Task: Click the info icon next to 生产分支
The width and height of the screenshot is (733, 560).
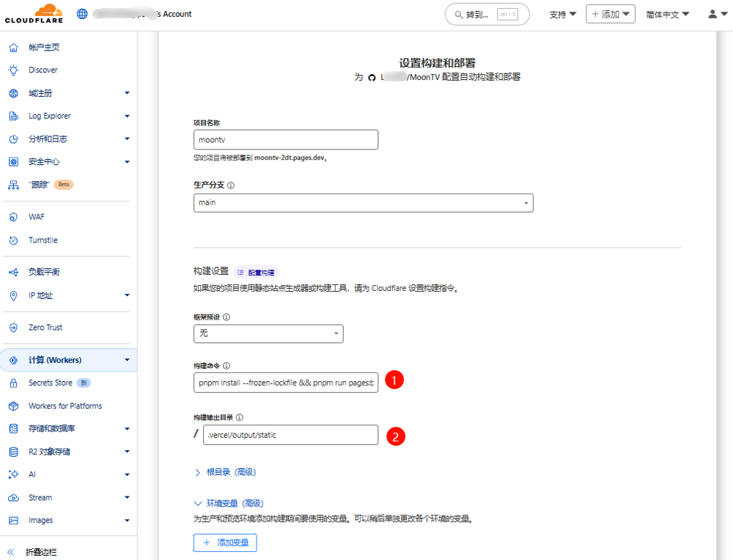Action: coord(232,185)
